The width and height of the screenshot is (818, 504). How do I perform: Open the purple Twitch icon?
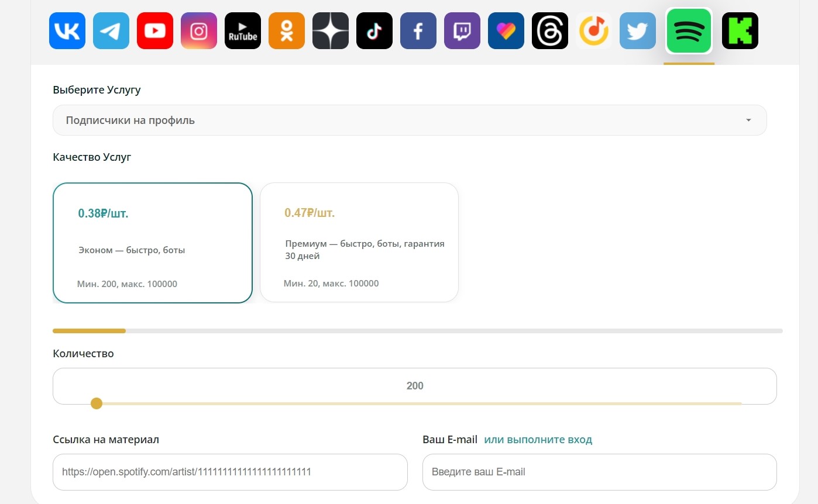(x=462, y=31)
